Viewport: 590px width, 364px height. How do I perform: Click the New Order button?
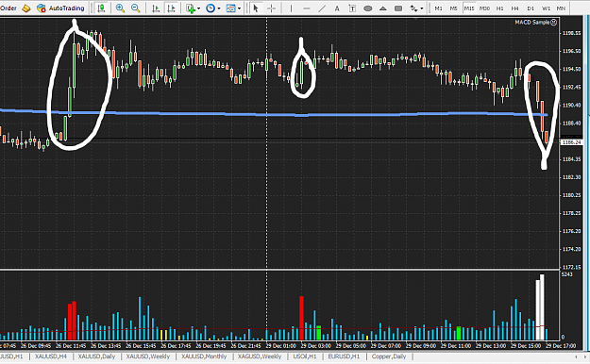click(8, 8)
